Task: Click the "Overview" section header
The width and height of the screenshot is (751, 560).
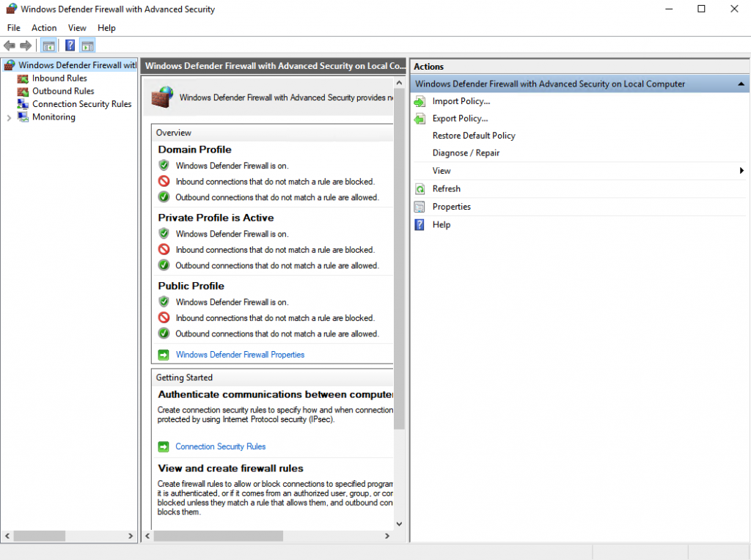Action: [174, 133]
